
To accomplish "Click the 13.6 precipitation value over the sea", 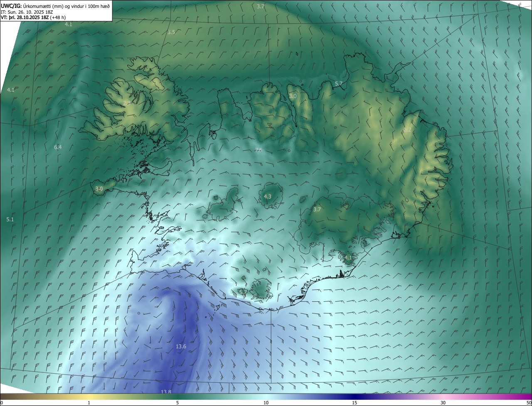I will click(181, 346).
